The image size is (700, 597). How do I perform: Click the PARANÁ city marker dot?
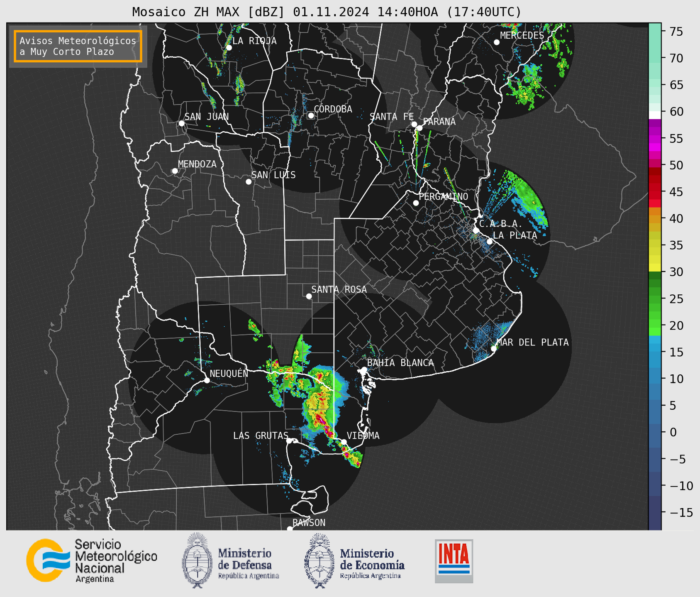coord(420,128)
